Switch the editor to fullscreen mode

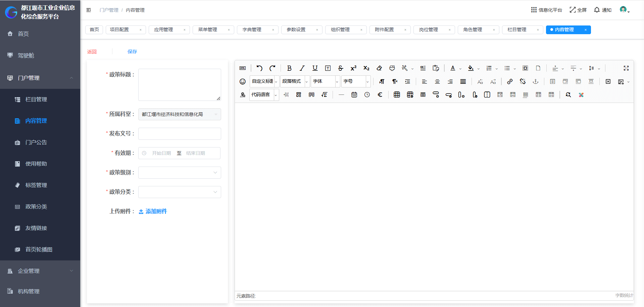coord(626,68)
